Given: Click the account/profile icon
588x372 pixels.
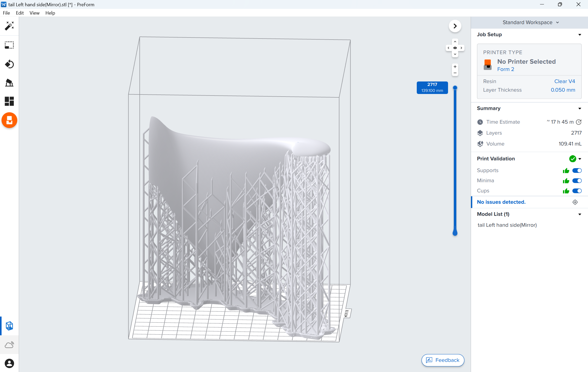Looking at the screenshot, I should tap(9, 363).
